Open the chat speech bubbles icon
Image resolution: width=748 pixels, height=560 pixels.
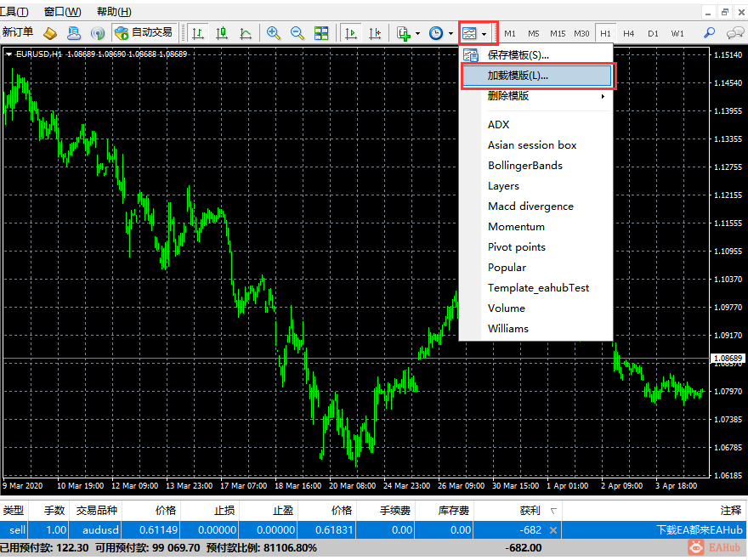(x=735, y=33)
